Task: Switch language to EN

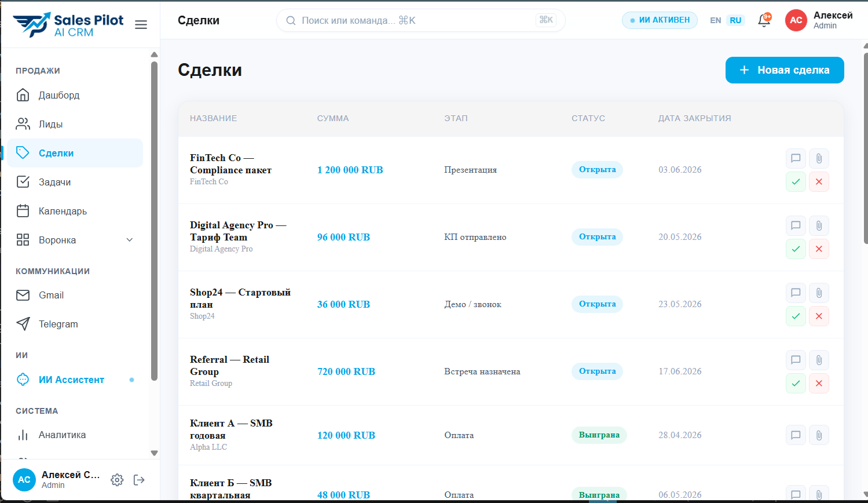Action: click(716, 20)
